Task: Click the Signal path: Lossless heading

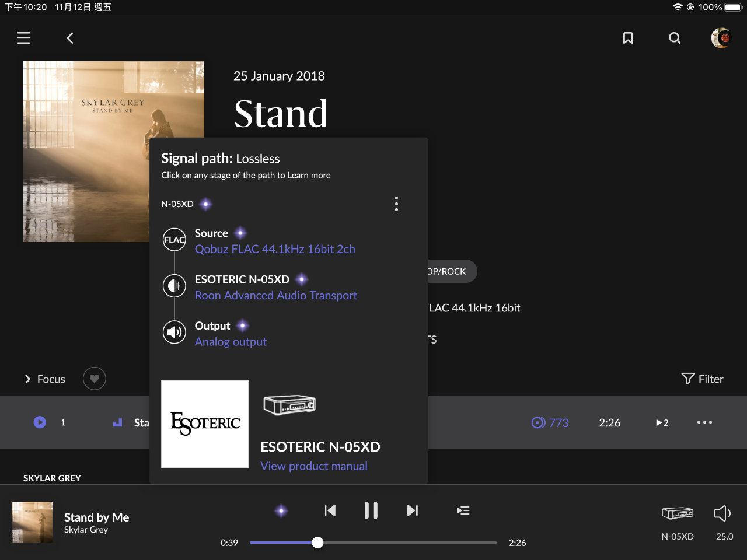Action: 221,159
